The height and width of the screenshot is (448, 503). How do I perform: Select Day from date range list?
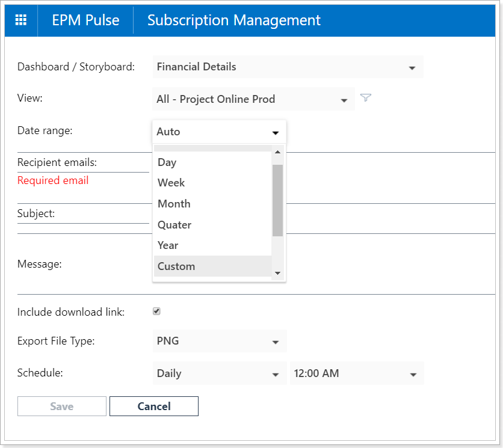pos(212,162)
